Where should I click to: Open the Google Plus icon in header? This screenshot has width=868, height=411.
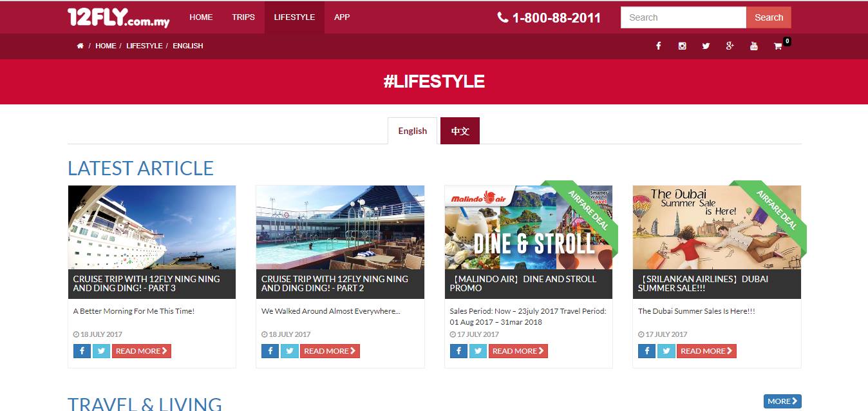[x=730, y=46]
